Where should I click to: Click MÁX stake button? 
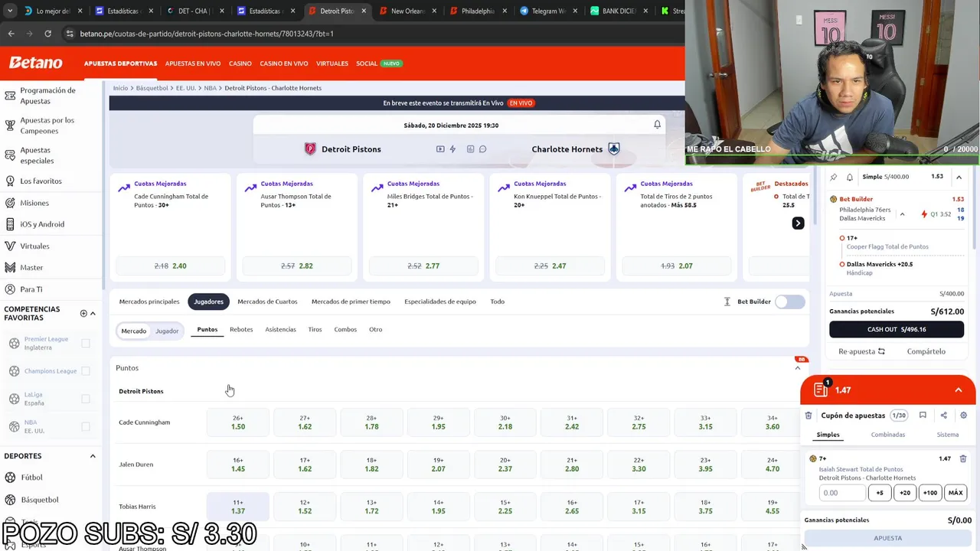point(955,493)
